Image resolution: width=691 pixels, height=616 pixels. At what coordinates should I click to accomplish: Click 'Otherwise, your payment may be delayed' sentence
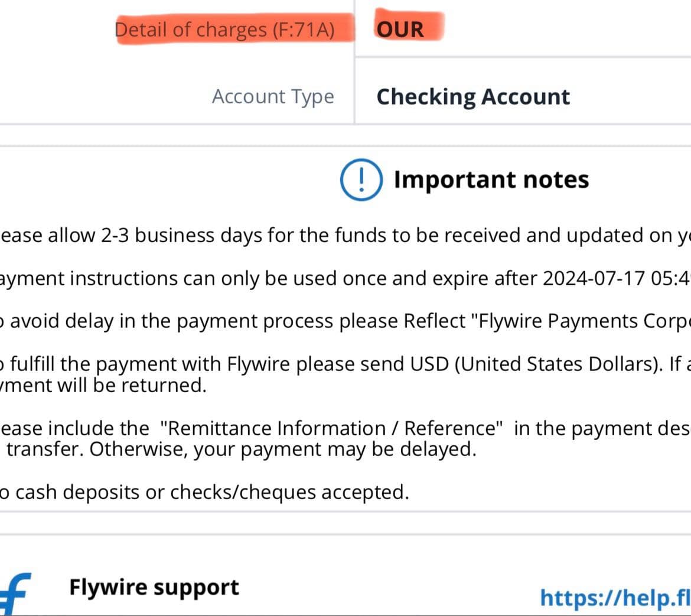[282, 449]
